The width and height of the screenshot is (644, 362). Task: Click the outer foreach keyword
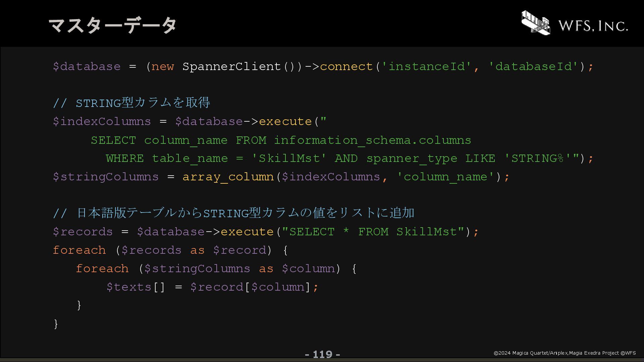pyautogui.click(x=79, y=250)
